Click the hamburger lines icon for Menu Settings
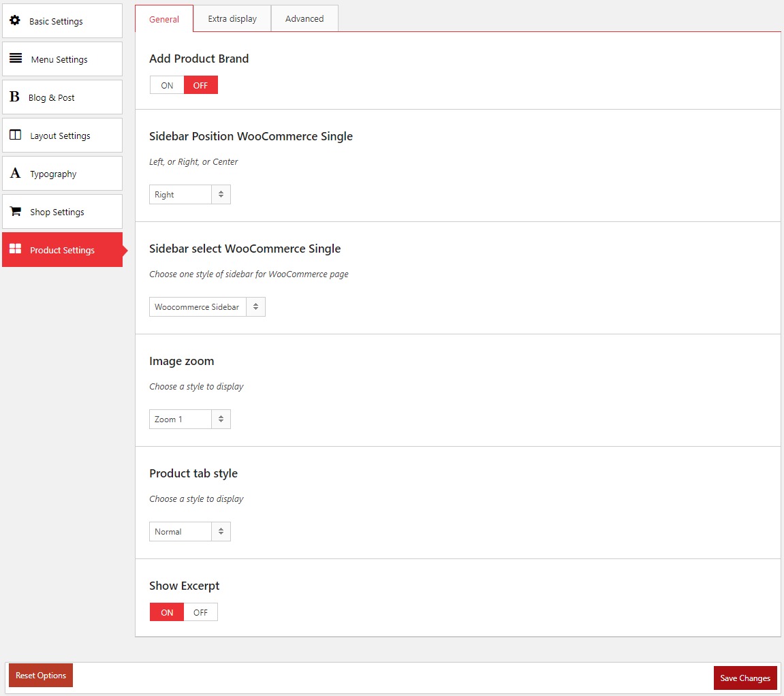Viewport: 784px width, 696px height. coord(16,59)
